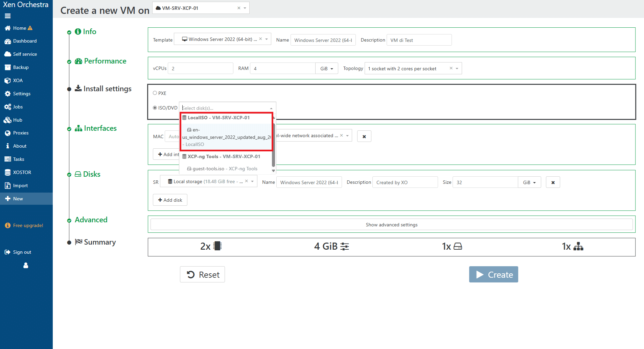Choose the Windows Server 2022 ISO option

226,137
